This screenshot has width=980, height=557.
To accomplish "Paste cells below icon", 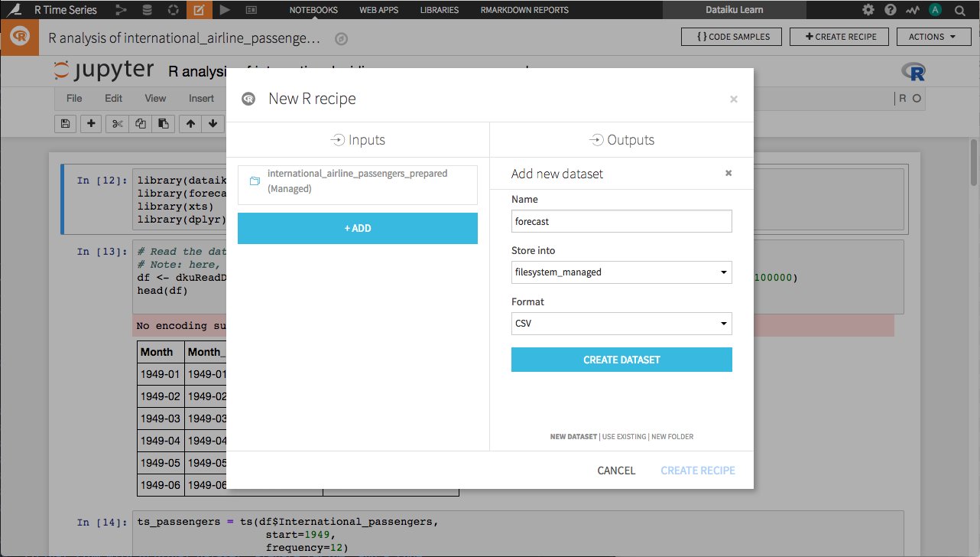I will tap(164, 123).
